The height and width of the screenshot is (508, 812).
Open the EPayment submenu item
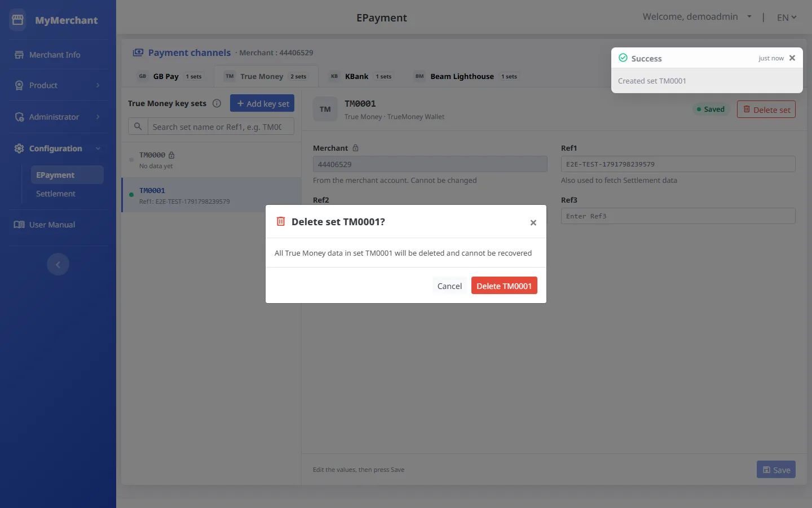[67, 175]
